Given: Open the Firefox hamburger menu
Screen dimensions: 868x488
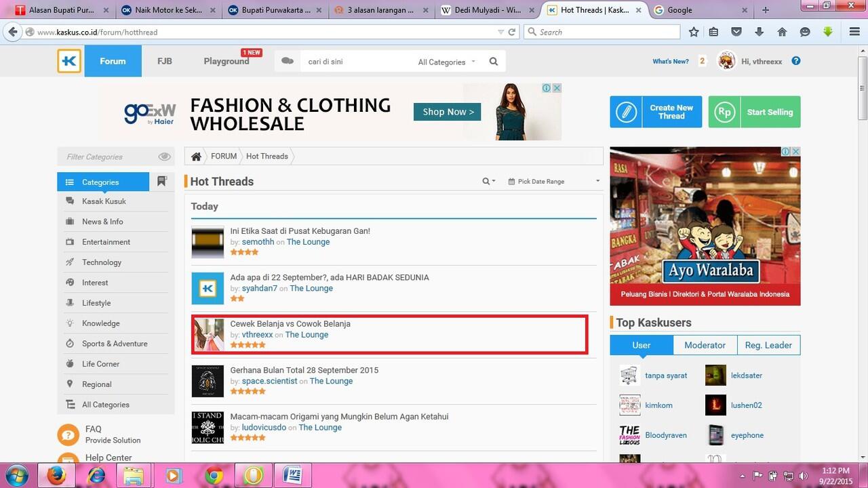Looking at the screenshot, I should pyautogui.click(x=854, y=32).
